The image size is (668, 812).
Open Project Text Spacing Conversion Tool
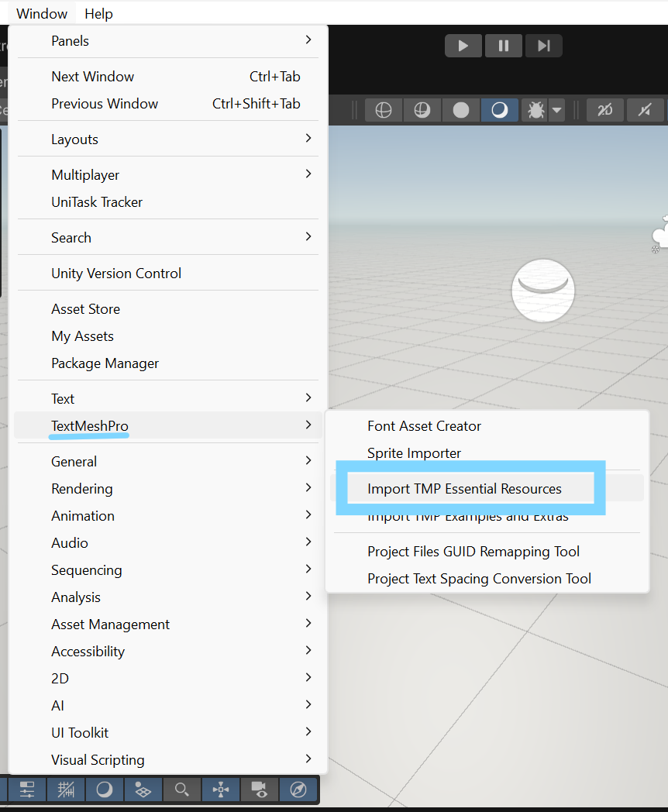[x=487, y=579]
